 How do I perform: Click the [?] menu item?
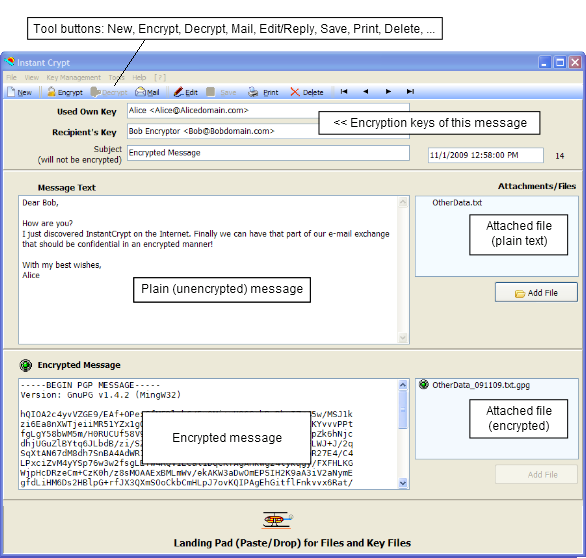[160, 77]
